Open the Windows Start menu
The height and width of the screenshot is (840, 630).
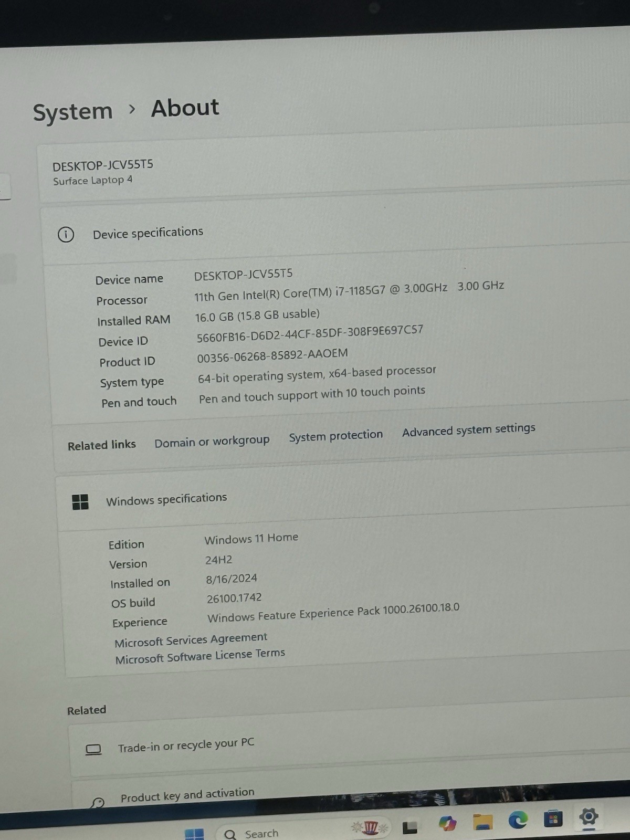pyautogui.click(x=194, y=834)
